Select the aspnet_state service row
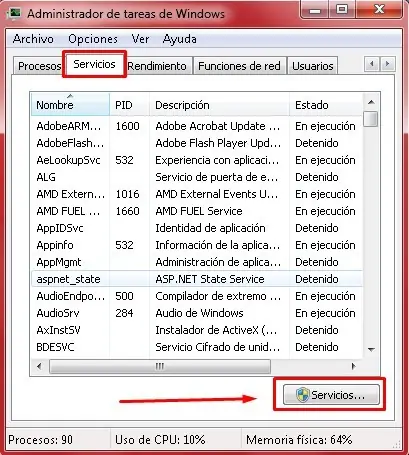The height and width of the screenshot is (455, 409). 197,279
